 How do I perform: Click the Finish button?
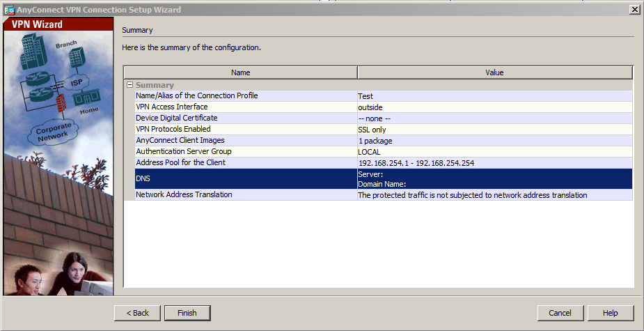click(187, 313)
